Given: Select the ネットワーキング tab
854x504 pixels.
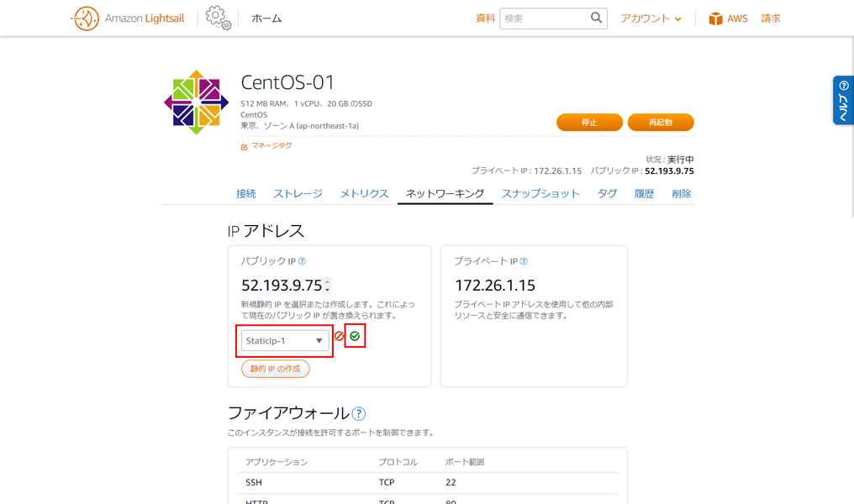Looking at the screenshot, I should (x=445, y=194).
